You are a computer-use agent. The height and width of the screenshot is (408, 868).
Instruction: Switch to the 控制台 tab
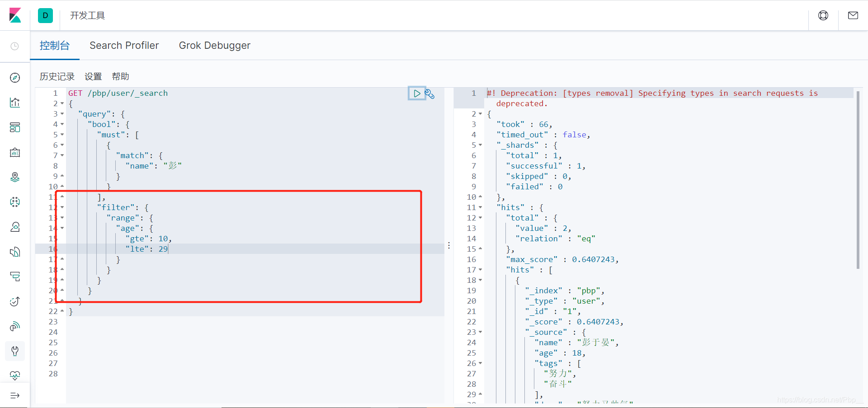55,45
